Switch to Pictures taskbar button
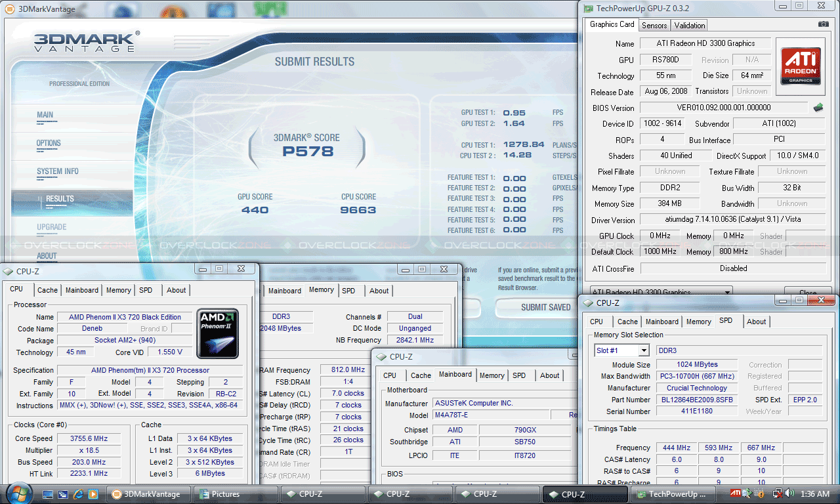 pyautogui.click(x=236, y=494)
